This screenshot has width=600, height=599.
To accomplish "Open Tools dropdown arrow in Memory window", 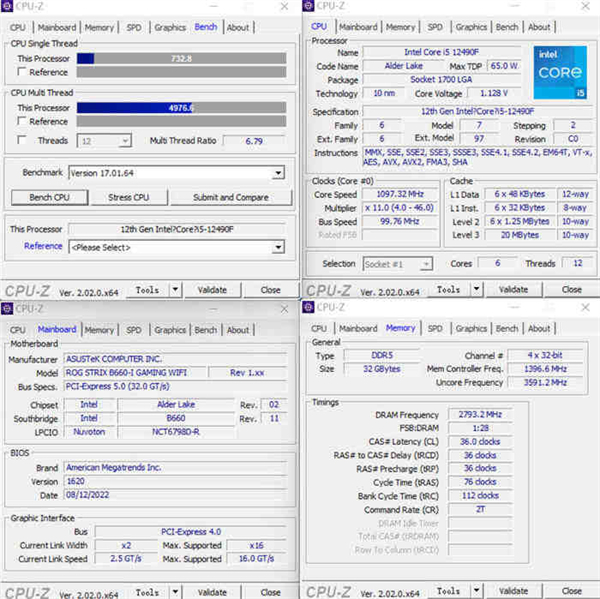I will pyautogui.click(x=476, y=591).
